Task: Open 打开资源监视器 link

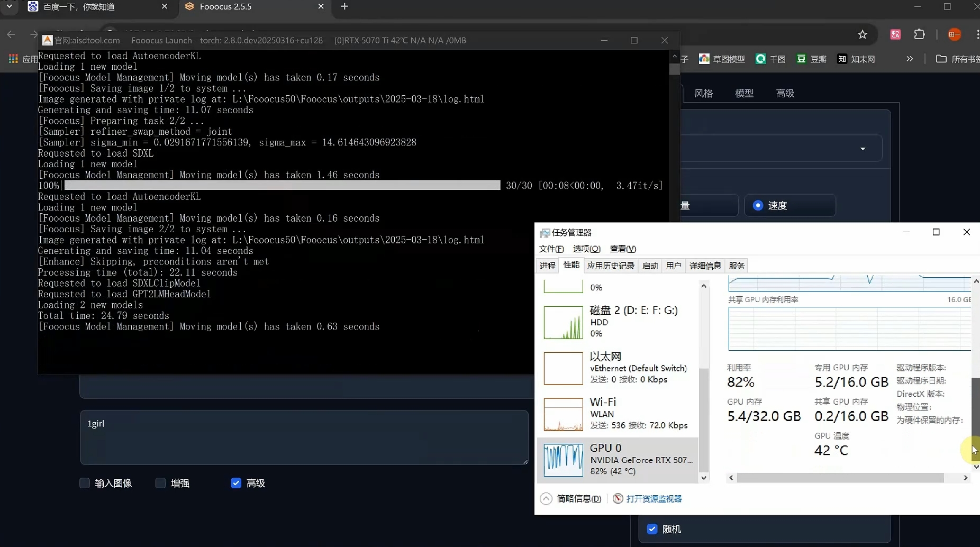Action: pos(654,499)
